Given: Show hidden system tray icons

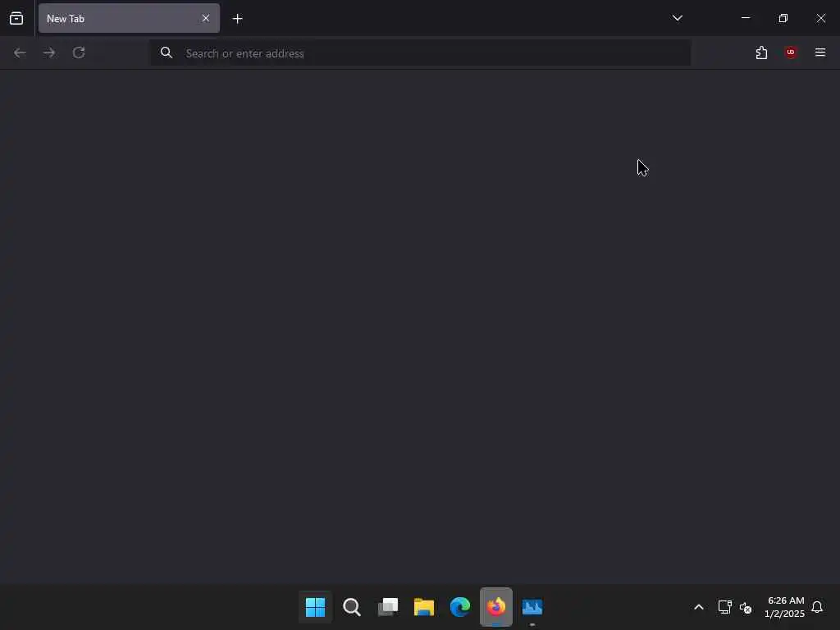Looking at the screenshot, I should (x=699, y=607).
